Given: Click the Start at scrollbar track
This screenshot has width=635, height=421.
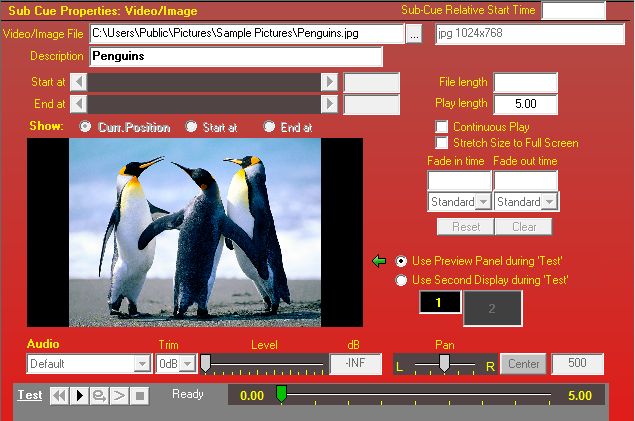Looking at the screenshot, I should (x=204, y=82).
